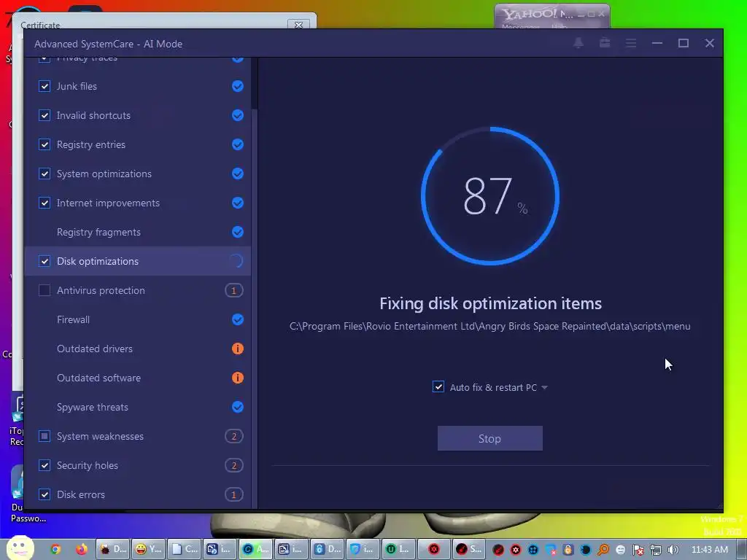Select the Spyware threats list item
This screenshot has width=747, height=560.
coord(138,407)
